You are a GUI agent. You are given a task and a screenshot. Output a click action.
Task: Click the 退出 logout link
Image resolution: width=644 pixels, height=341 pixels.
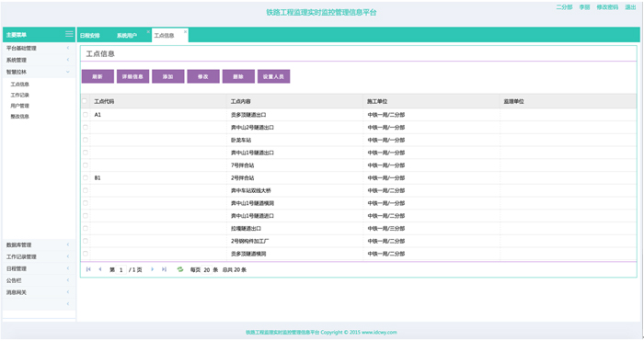[x=630, y=7]
